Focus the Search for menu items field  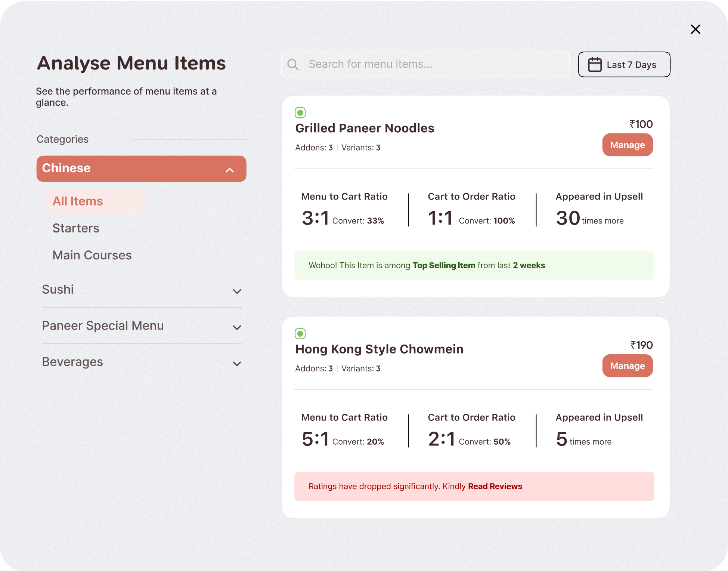tap(430, 65)
